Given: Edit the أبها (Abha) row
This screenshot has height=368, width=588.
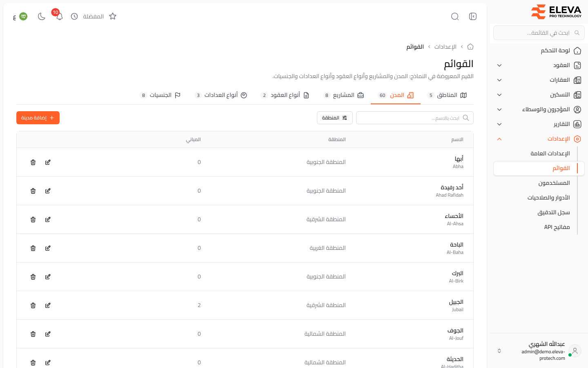Looking at the screenshot, I should click(48, 162).
